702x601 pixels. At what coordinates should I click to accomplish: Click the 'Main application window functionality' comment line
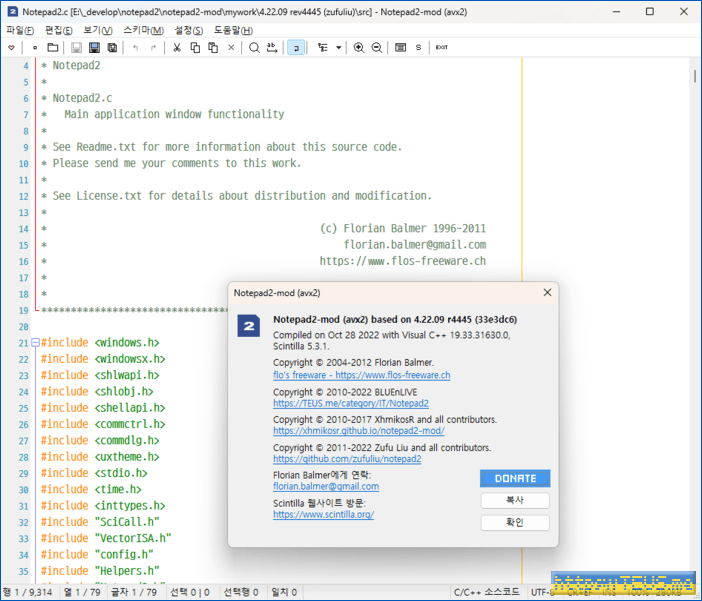click(x=174, y=115)
